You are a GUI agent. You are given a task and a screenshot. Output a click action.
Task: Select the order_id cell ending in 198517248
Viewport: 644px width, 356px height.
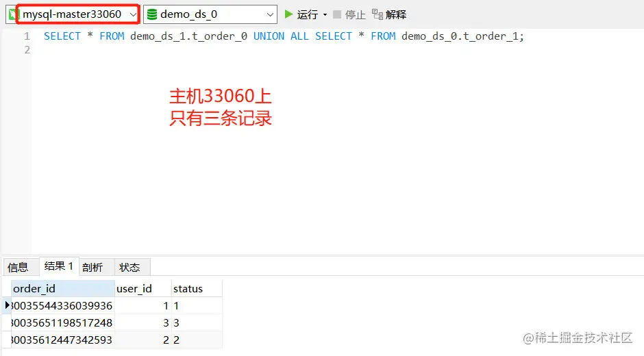tap(63, 322)
